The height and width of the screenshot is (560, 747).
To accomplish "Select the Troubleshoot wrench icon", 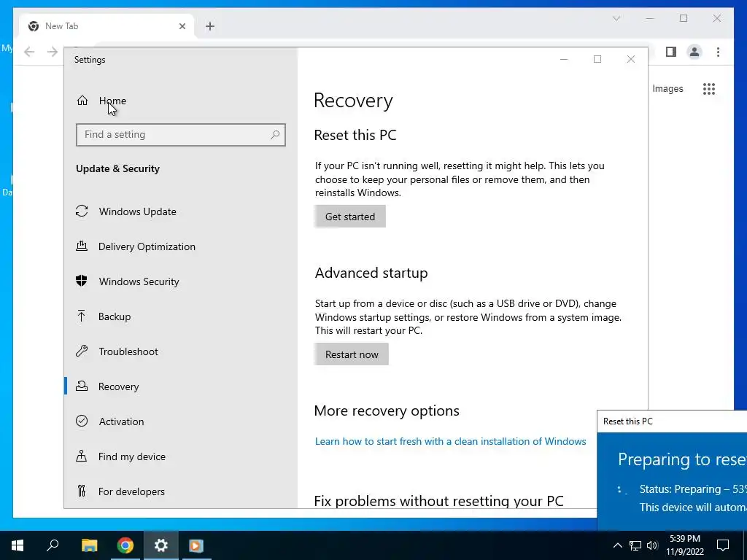I will pyautogui.click(x=82, y=351).
